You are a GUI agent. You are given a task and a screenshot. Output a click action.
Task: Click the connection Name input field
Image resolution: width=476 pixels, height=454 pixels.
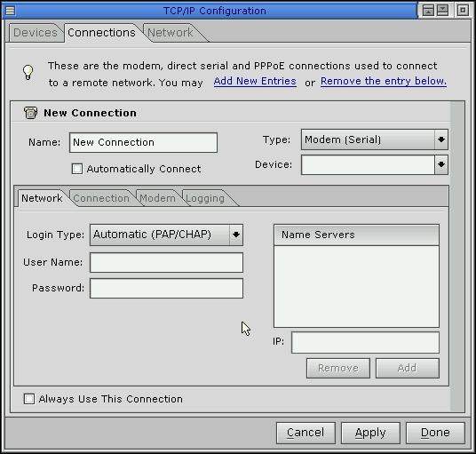pos(143,142)
